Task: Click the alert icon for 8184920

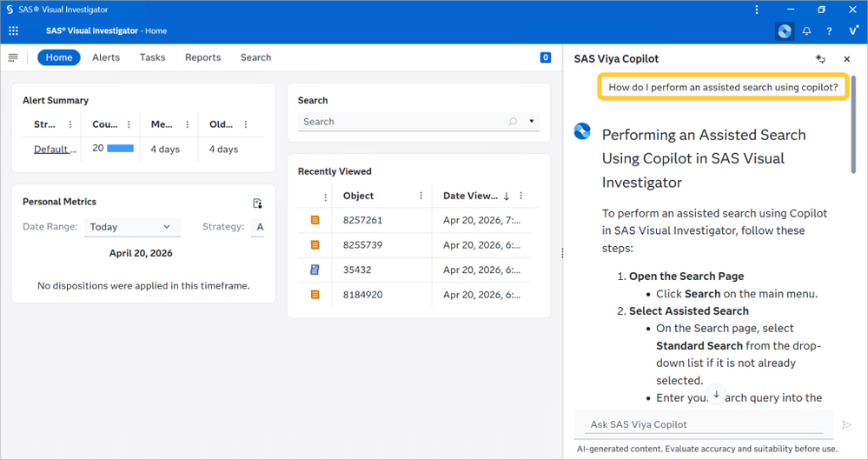Action: 315,295
